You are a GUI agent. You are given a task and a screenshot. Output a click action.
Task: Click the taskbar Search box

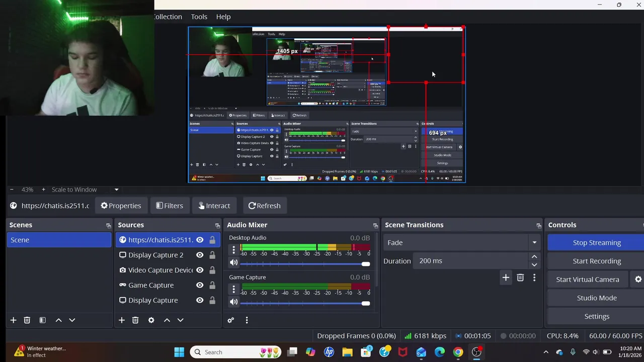pos(236,352)
